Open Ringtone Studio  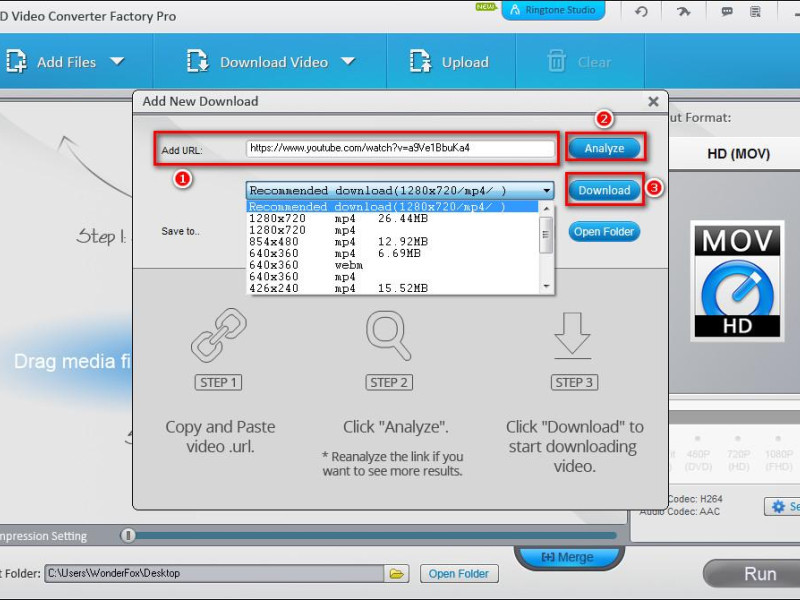(x=554, y=10)
